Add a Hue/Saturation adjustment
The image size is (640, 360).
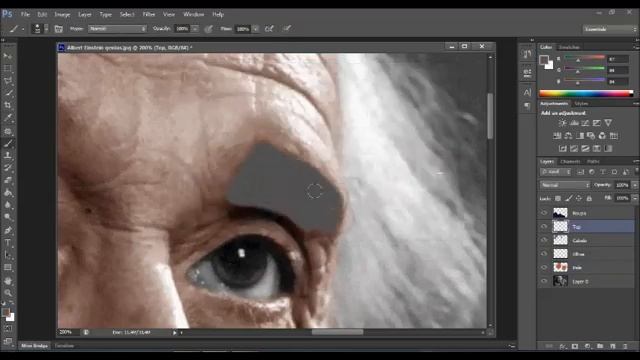click(x=557, y=136)
